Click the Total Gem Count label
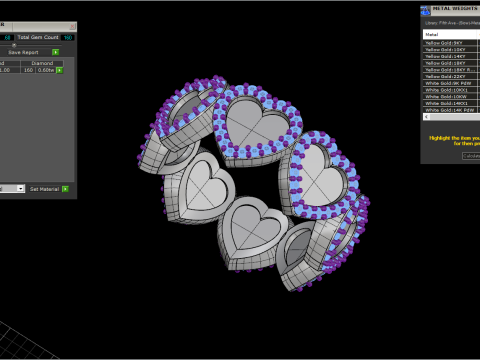Screen dimensions: 480x360 (x=38, y=37)
